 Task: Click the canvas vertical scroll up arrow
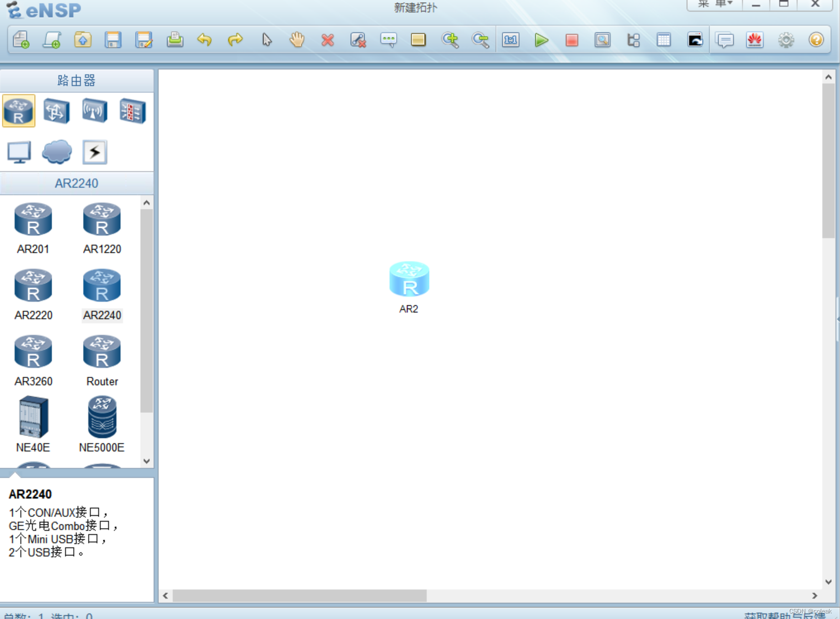pos(828,77)
